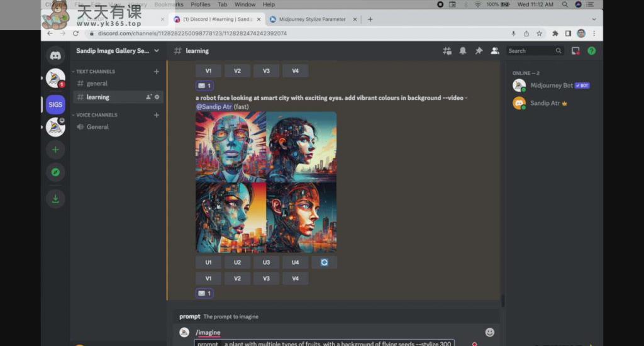This screenshot has height=346, width=644.
Task: Open Midjourney Bot member profile
Action: [x=552, y=86]
